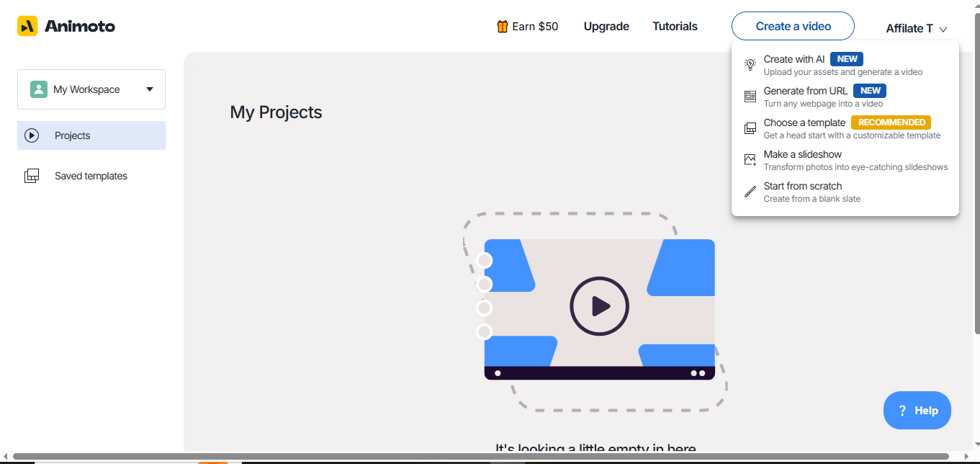Select Start from scratch menu option
This screenshot has height=464, width=980.
[x=845, y=192]
